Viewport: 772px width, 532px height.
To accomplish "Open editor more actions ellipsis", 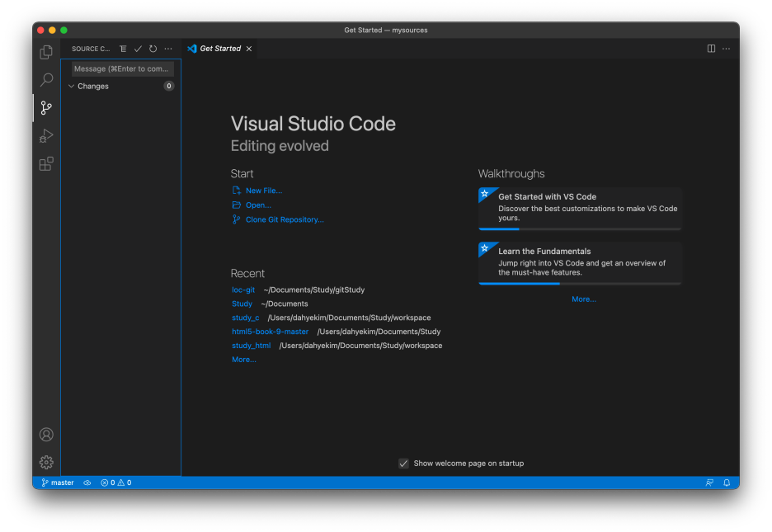I will pos(726,49).
